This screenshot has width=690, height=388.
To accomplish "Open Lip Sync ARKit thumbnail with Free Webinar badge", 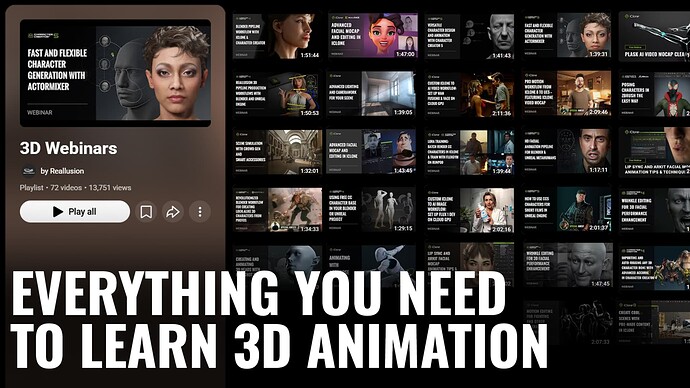I will 654,152.
